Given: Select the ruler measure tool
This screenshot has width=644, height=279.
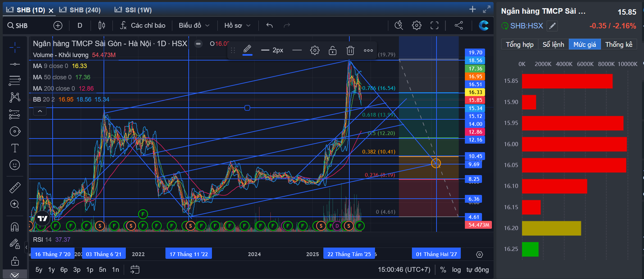Looking at the screenshot, I should click(15, 187).
